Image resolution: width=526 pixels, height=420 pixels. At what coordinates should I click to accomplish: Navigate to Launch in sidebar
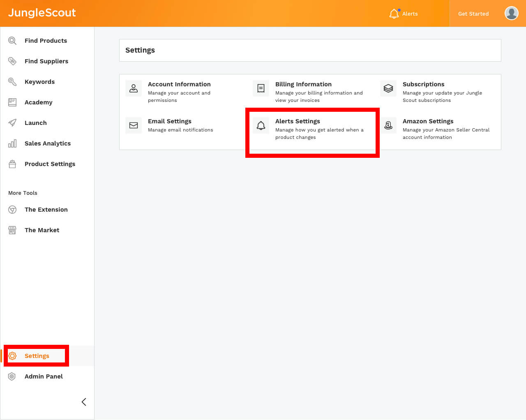click(x=36, y=123)
